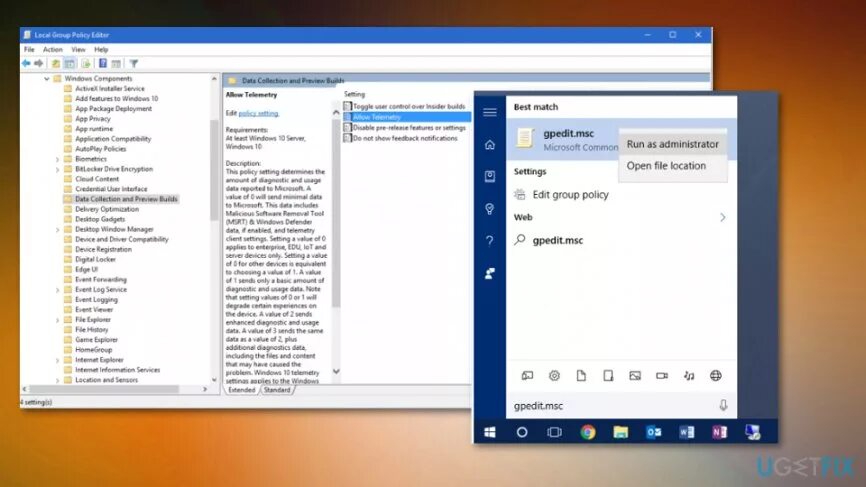The height and width of the screenshot is (487, 866).
Task: Open Edit group policy settings result
Action: (570, 194)
